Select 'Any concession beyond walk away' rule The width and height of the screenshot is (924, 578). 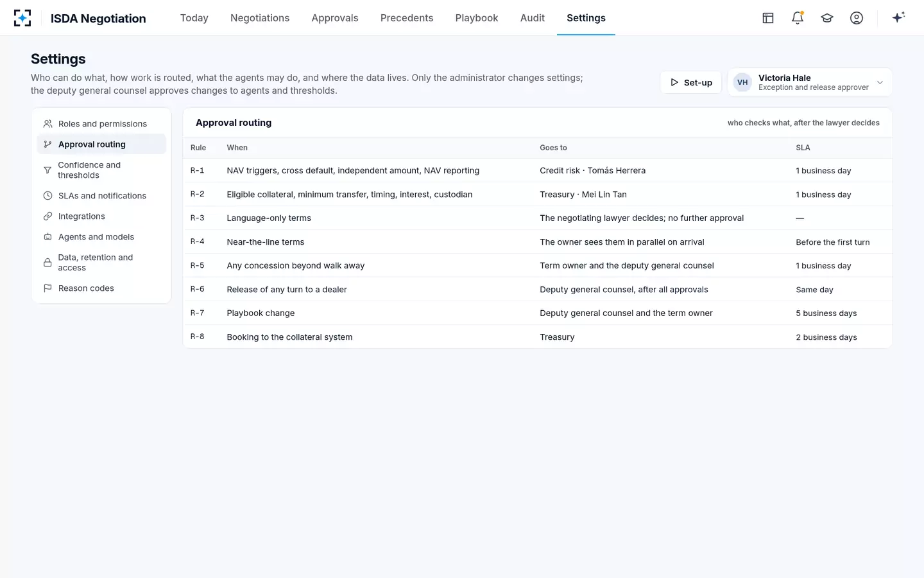(x=296, y=266)
